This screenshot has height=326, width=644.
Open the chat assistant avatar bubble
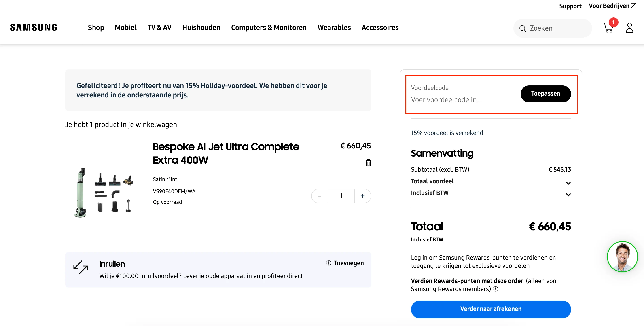click(622, 257)
